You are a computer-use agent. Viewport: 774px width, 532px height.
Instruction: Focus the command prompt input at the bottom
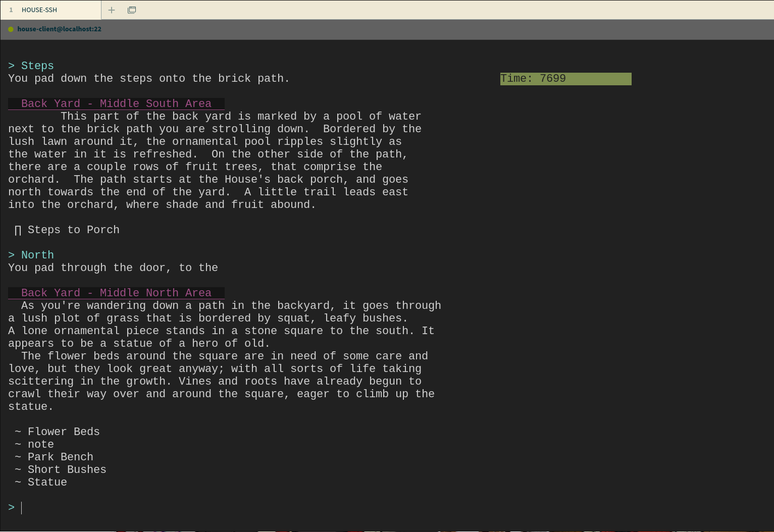pyautogui.click(x=151, y=507)
